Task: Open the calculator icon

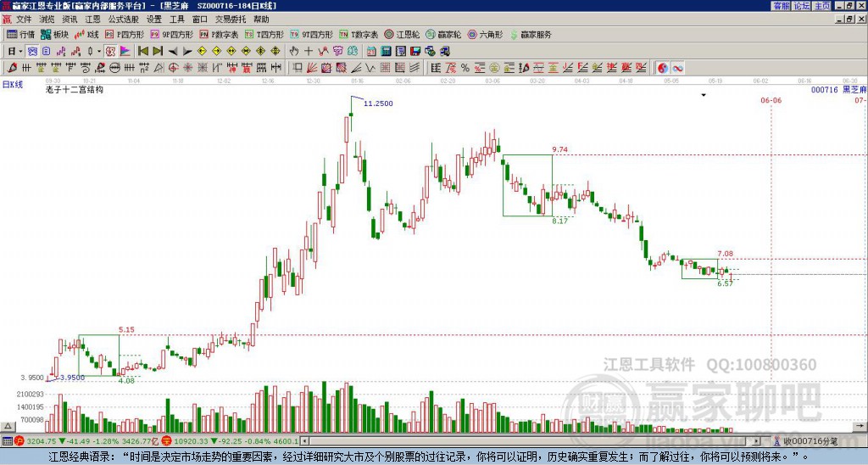Action: coord(387,52)
